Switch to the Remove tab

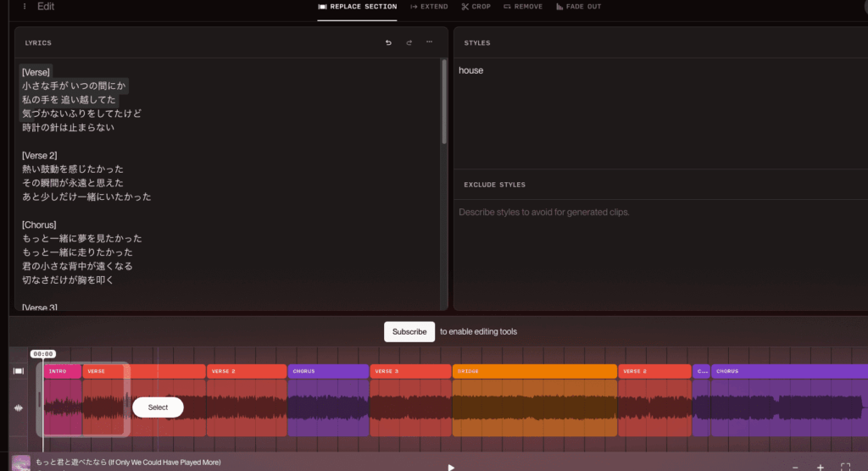(x=523, y=7)
